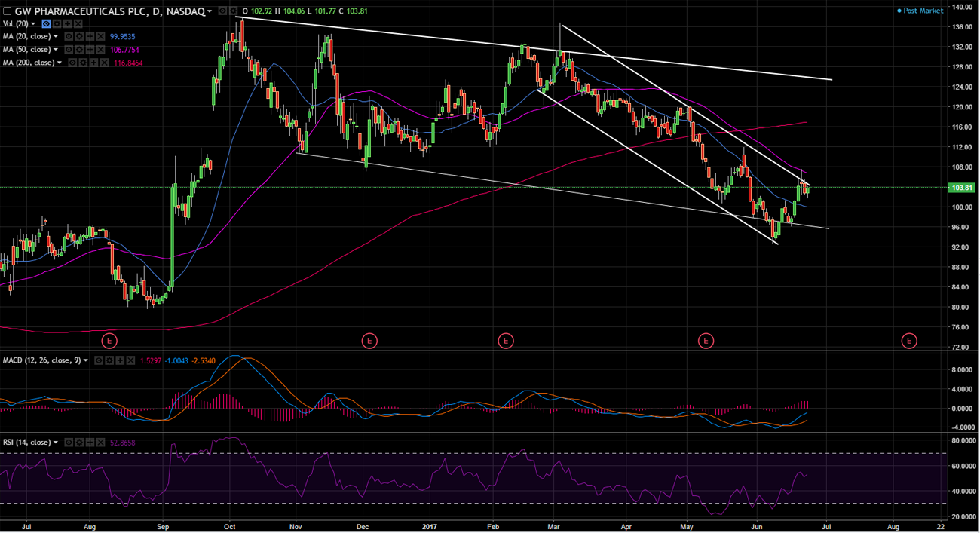Image resolution: width=980 pixels, height=533 pixels.
Task: Expand MA (50, close) dropdown arrow
Action: 56,49
